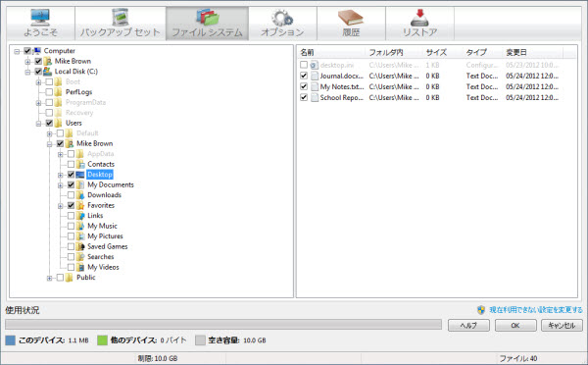The width and height of the screenshot is (588, 365).
Task: Uncheck the My Documents checkbox
Action: tap(71, 184)
